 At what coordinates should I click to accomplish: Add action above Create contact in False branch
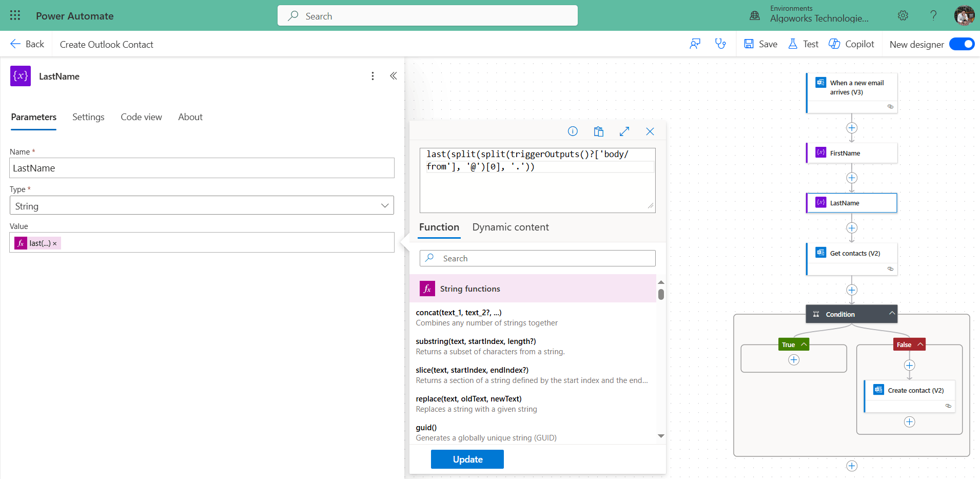coord(909,366)
